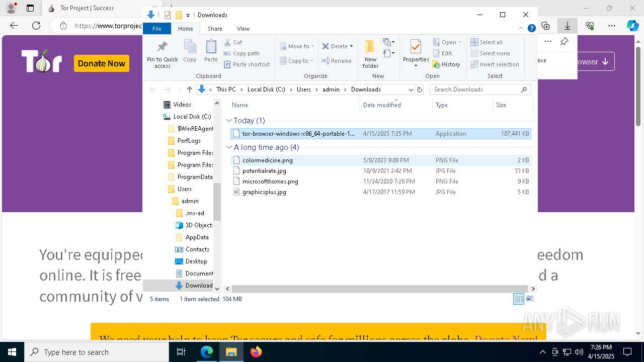The width and height of the screenshot is (644, 362).
Task: Switch to the Share ribbon tab
Action: pyautogui.click(x=215, y=29)
